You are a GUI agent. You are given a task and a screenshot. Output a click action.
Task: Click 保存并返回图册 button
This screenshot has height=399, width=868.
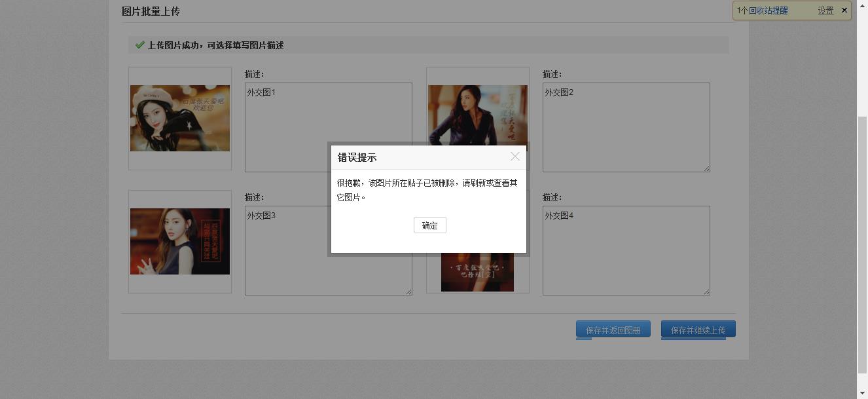pyautogui.click(x=613, y=330)
